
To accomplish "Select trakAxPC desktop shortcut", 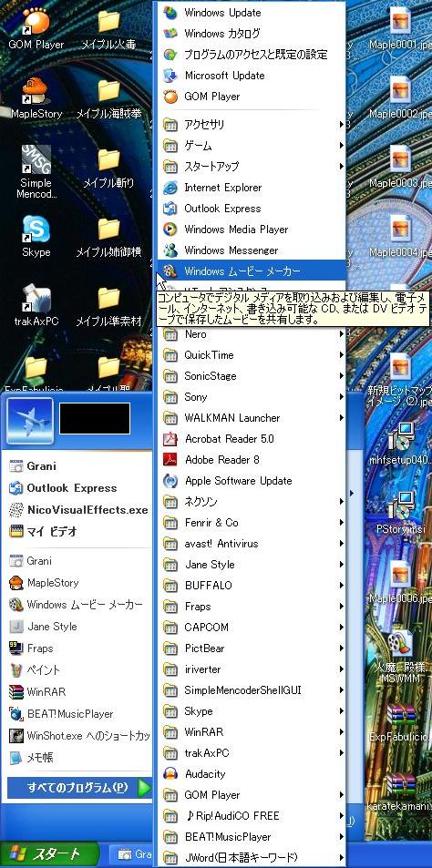I will coord(36,305).
